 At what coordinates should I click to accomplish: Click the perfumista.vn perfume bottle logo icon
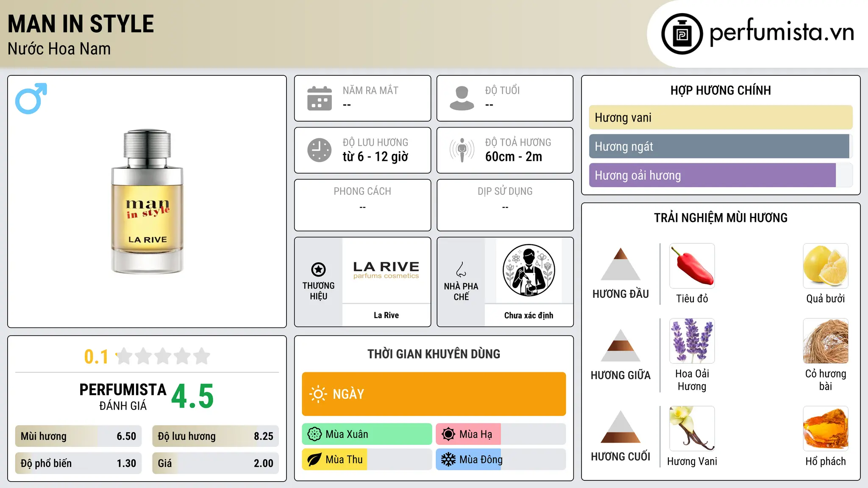(682, 34)
